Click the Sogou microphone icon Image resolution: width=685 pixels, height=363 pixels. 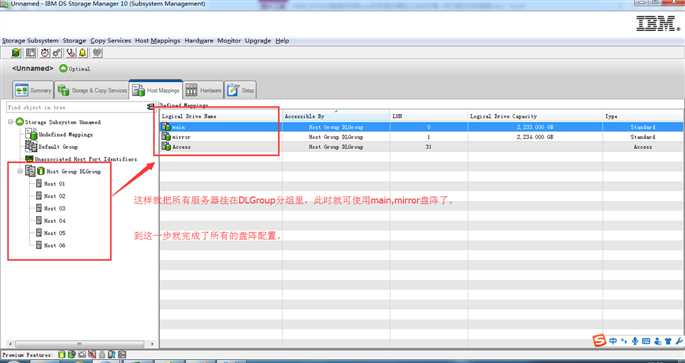click(x=635, y=341)
